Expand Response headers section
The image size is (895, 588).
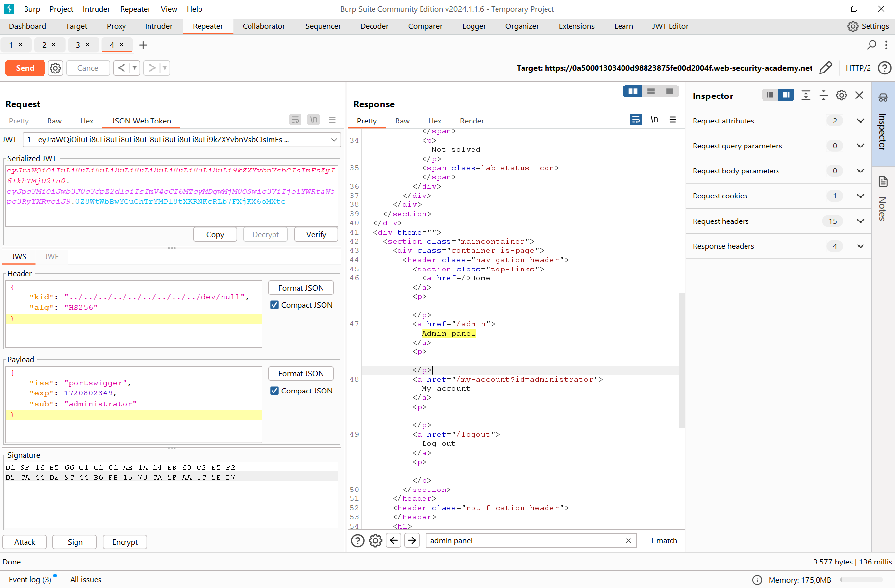pos(860,246)
